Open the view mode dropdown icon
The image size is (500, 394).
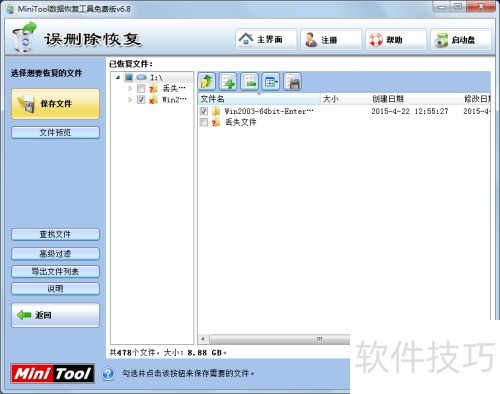271,82
